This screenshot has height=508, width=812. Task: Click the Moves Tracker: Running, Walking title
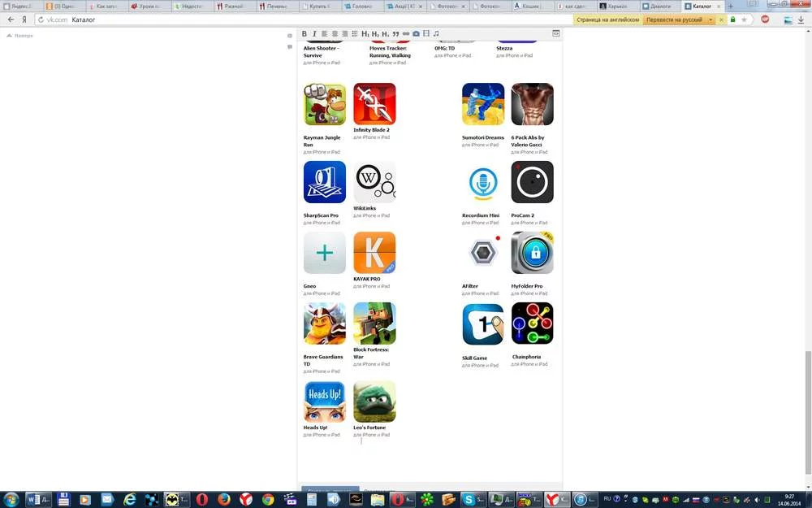pos(390,52)
